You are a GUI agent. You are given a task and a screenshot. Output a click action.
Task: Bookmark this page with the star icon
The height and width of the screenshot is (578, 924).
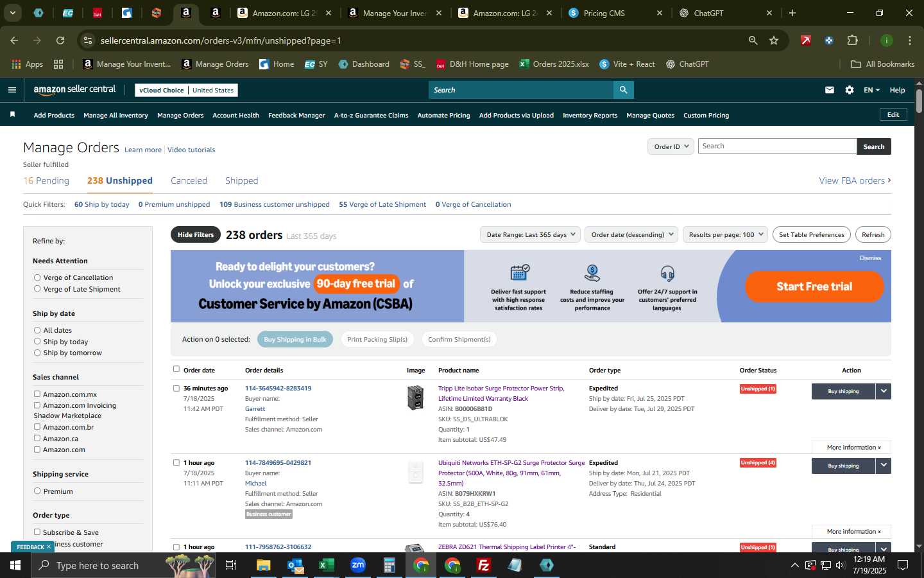774,40
